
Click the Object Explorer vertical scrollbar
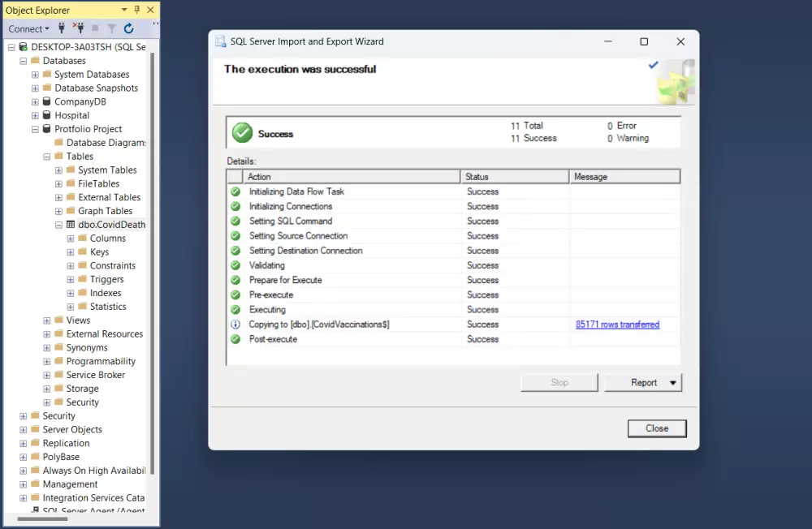(153, 263)
